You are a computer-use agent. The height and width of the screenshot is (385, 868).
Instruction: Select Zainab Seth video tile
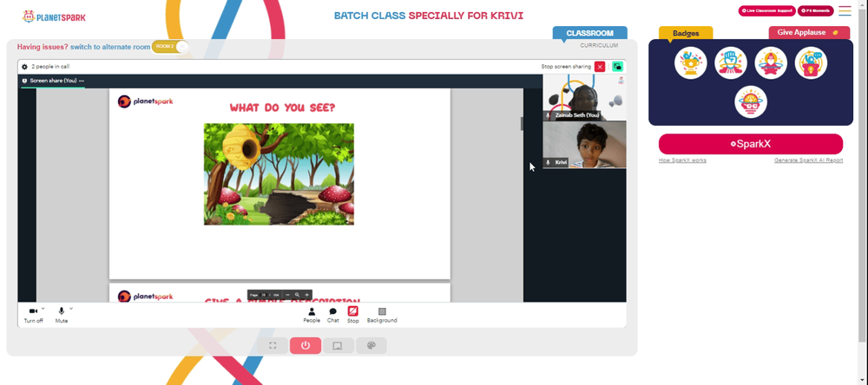[584, 98]
